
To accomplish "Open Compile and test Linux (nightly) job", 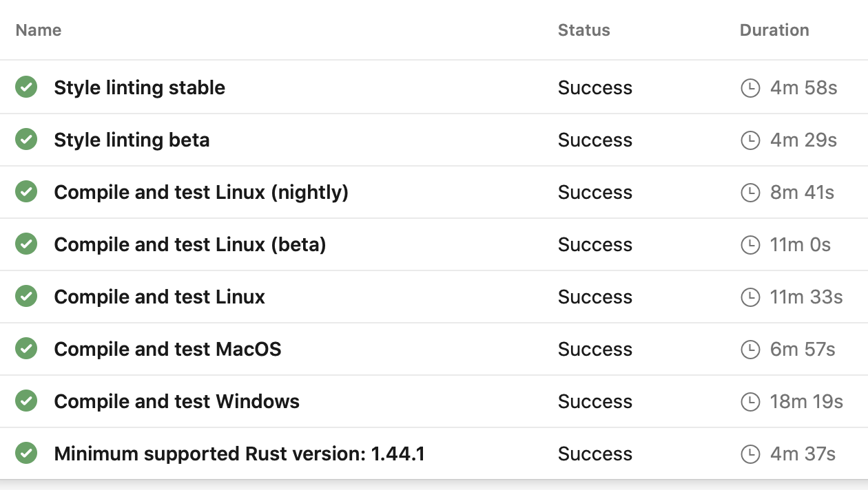I will click(201, 193).
